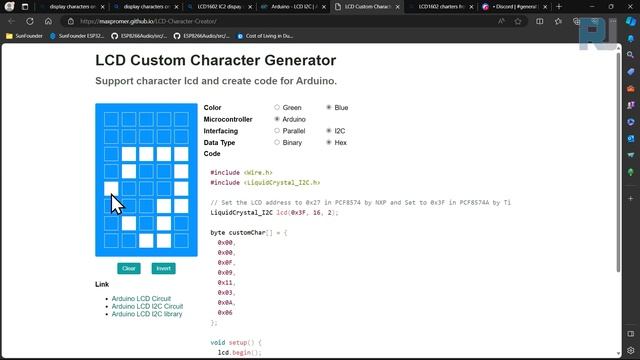640x360 pixels.
Task: Set data type to Hex
Action: coord(329,142)
